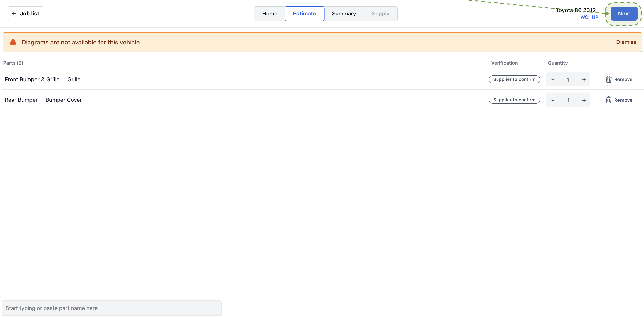Click the Toyota 86 2012 vehicle title
The width and height of the screenshot is (644, 317).
575,10
